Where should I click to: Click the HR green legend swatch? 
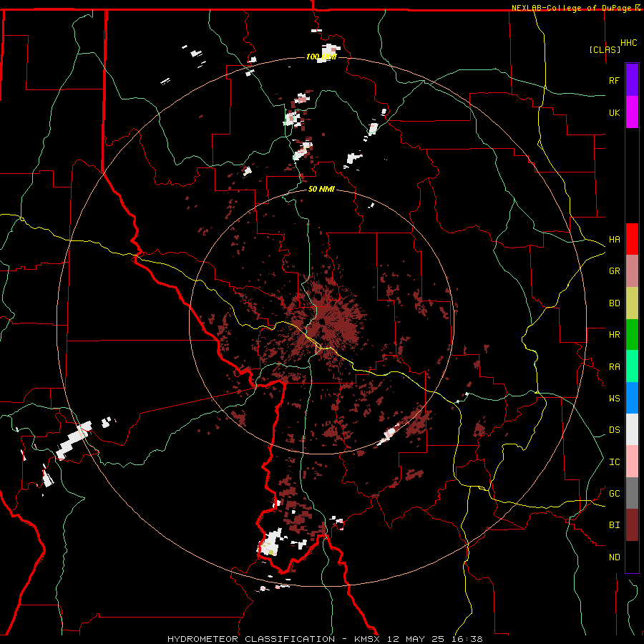tap(632, 334)
